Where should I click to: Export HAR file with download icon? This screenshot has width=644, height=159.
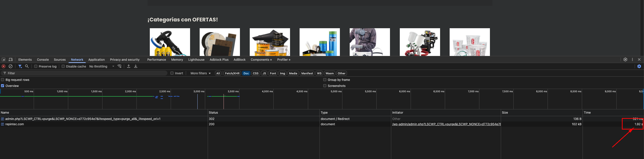(136, 66)
